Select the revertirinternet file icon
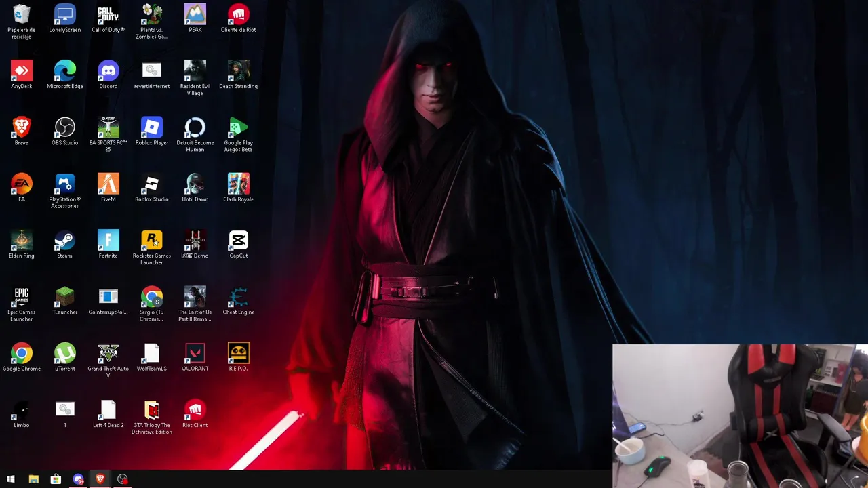The height and width of the screenshot is (488, 868). [151, 70]
